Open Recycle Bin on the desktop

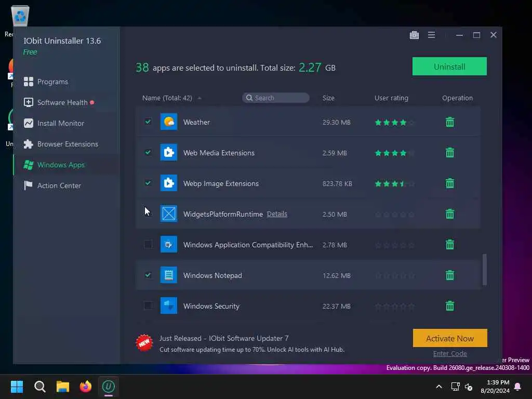click(x=20, y=16)
